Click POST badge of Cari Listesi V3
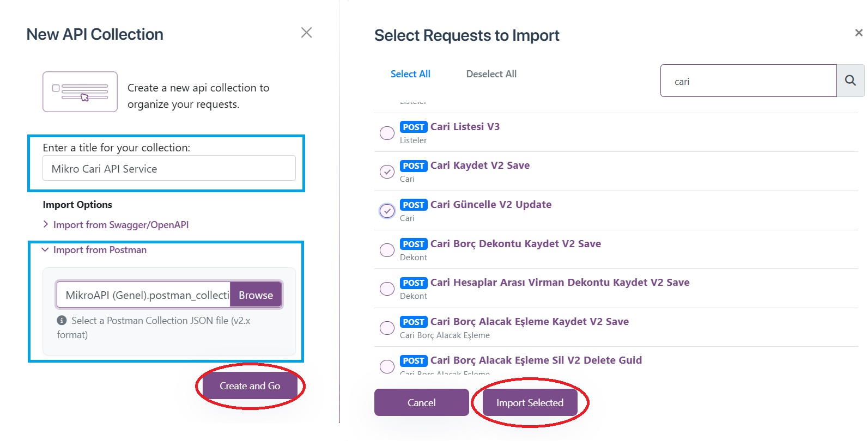The image size is (868, 441). point(414,127)
